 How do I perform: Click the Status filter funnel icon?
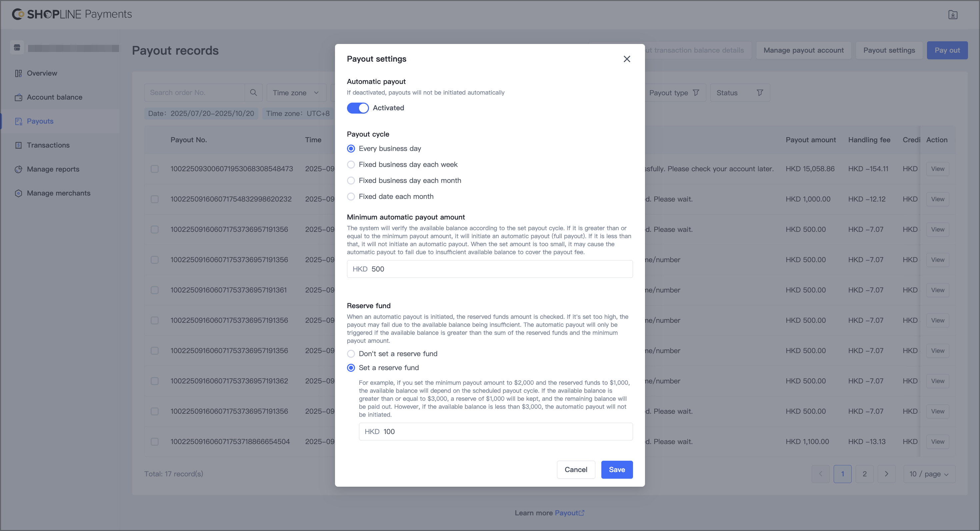point(760,93)
